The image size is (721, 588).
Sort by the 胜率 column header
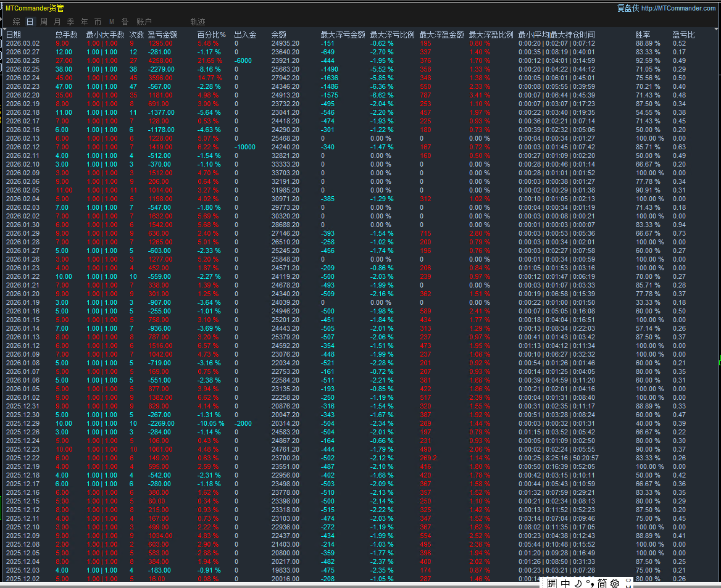click(x=643, y=35)
